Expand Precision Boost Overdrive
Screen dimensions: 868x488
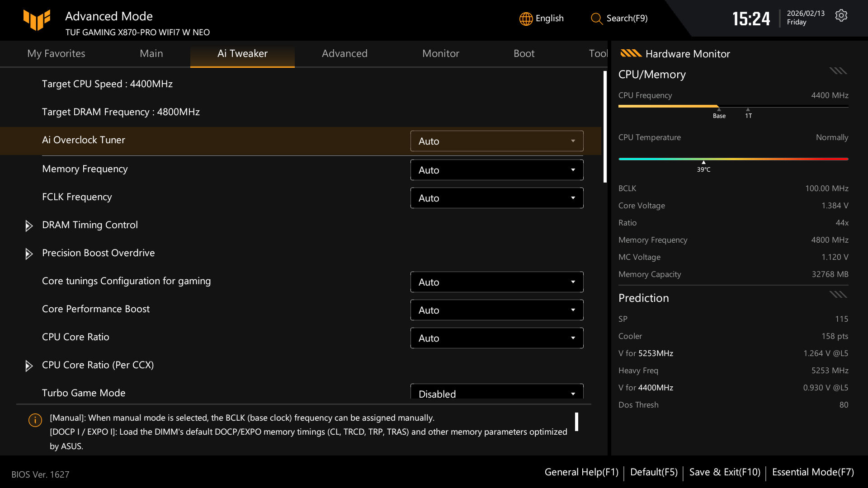pyautogui.click(x=29, y=254)
